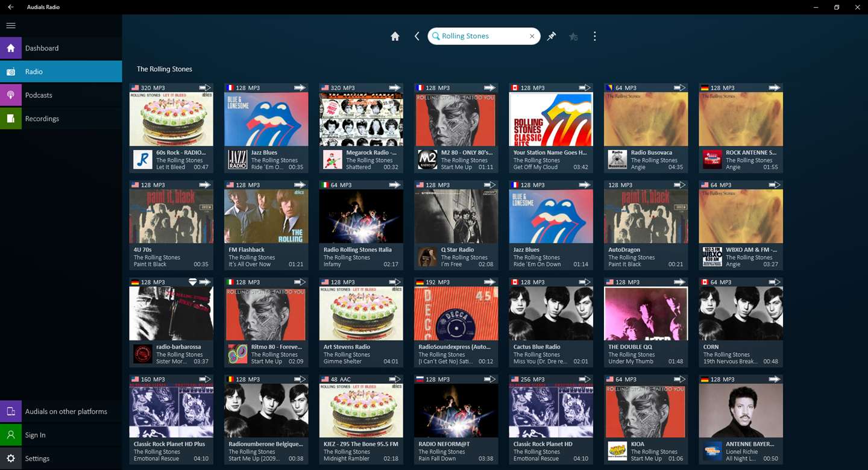868x470 pixels.
Task: Click the magnifier icon in the search box
Action: point(436,36)
